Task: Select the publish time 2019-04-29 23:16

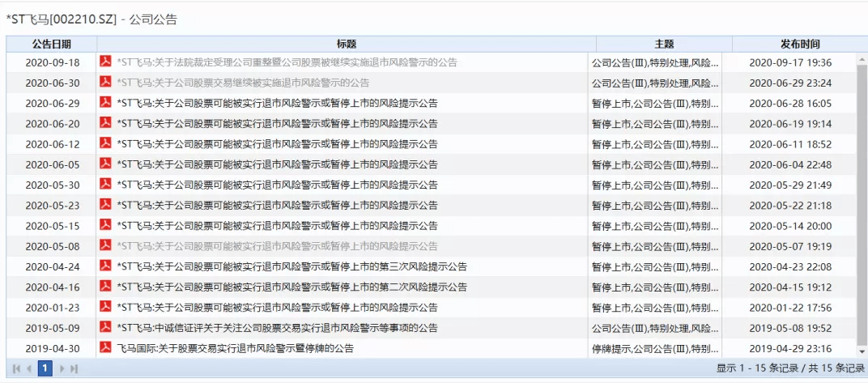Action: click(790, 349)
